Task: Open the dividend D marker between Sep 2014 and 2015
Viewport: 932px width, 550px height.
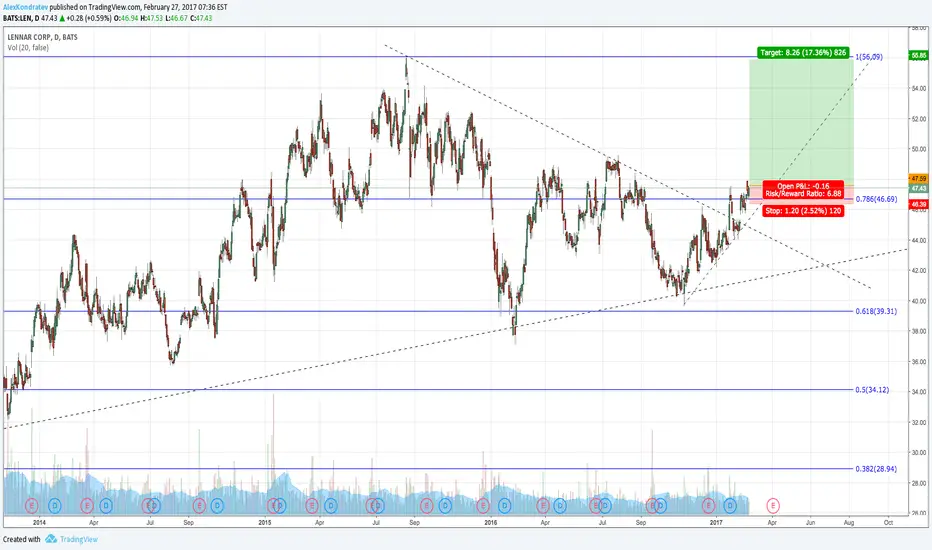Action: (218, 506)
